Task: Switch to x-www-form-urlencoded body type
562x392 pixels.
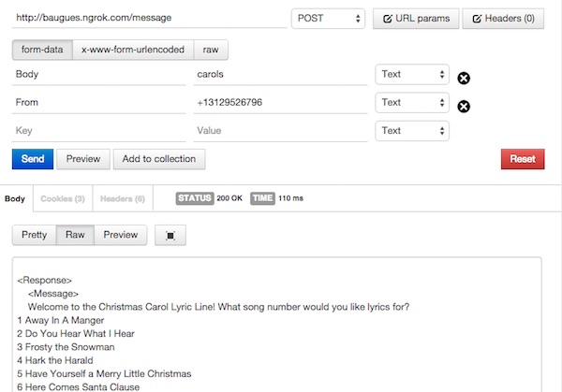Action: [x=132, y=50]
